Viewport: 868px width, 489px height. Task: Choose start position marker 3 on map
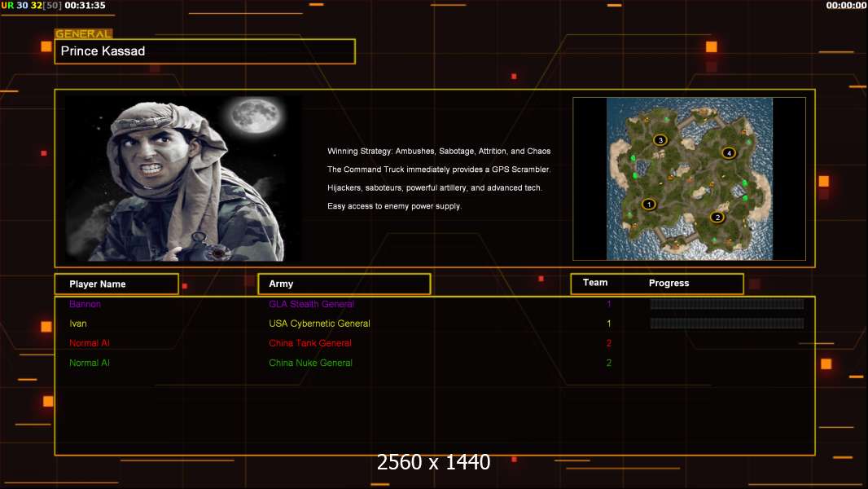click(660, 140)
